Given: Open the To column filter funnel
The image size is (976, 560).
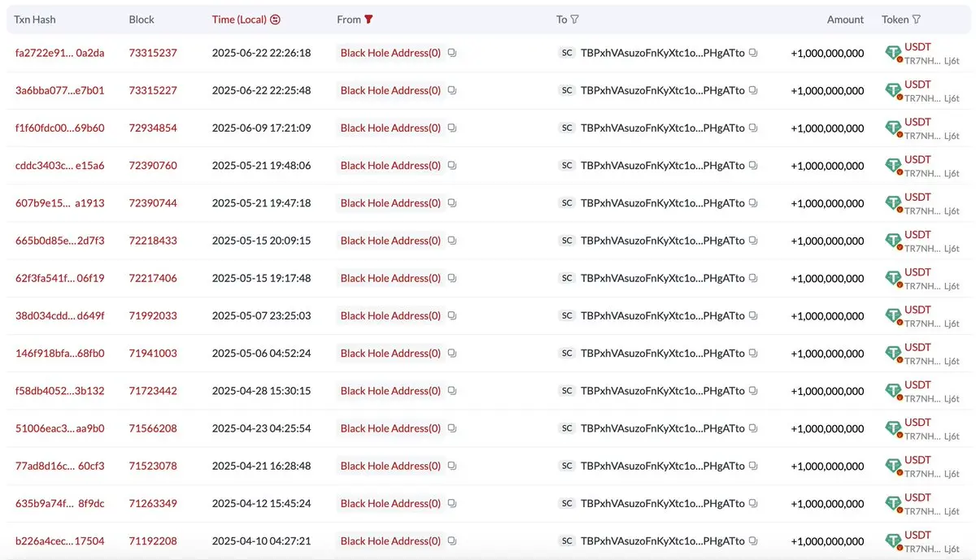Looking at the screenshot, I should tap(575, 20).
